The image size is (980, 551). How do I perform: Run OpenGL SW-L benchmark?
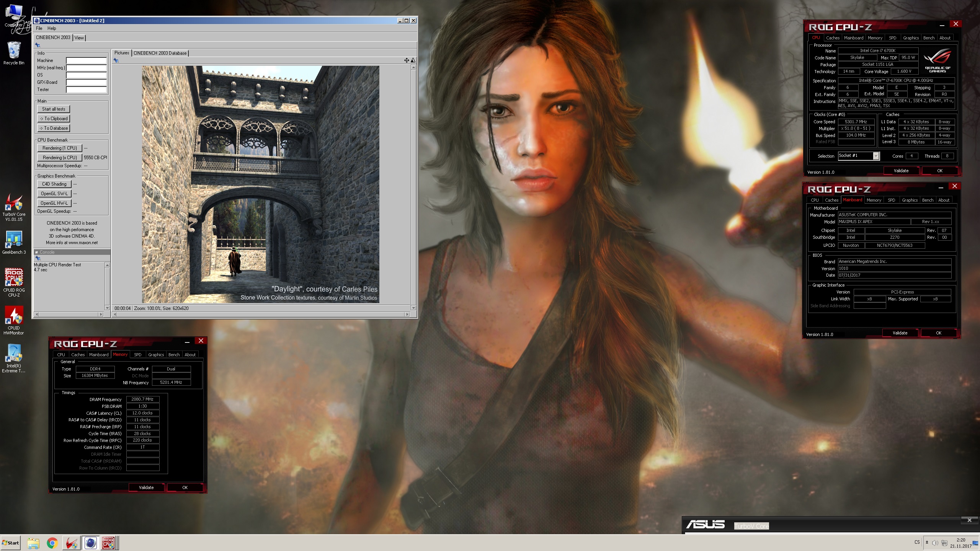[54, 194]
